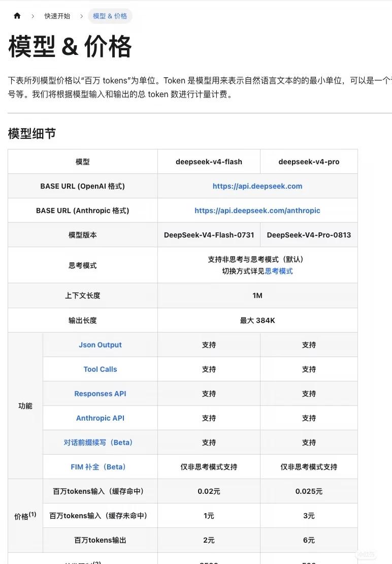
Task: Click the 输出长度 row label
Action: [x=83, y=320]
